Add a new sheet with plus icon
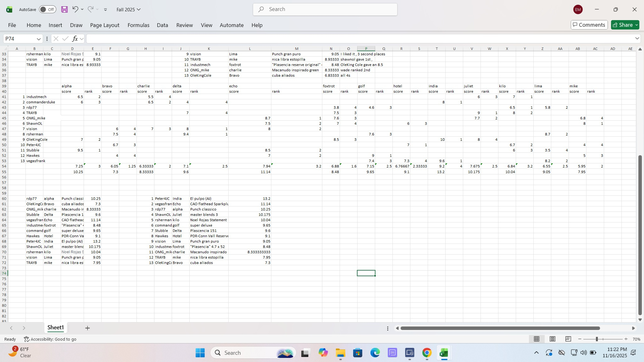The width and height of the screenshot is (644, 362). click(87, 328)
